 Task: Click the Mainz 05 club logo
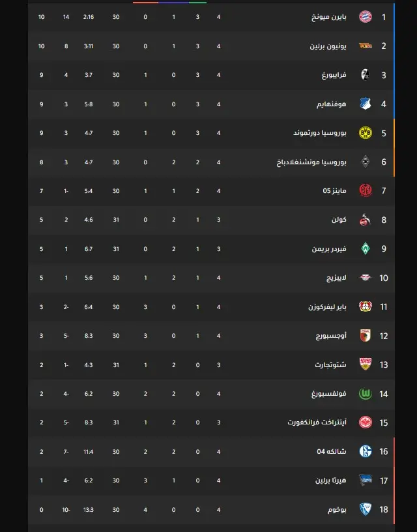tap(365, 190)
